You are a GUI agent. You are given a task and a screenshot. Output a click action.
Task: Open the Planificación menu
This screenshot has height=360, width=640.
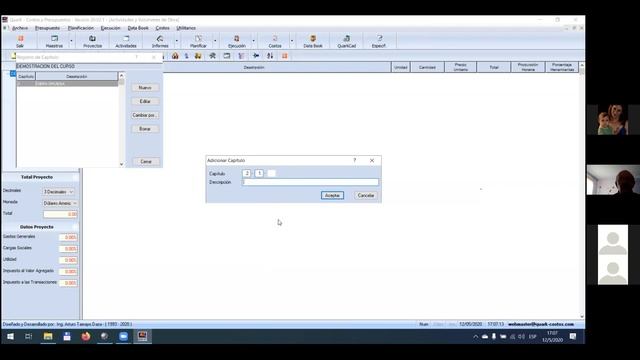point(80,28)
